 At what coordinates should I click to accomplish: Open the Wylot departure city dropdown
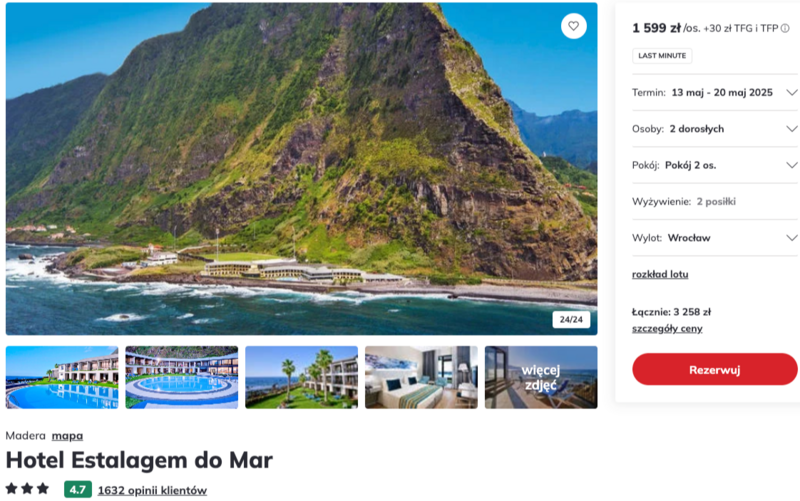pos(714,238)
